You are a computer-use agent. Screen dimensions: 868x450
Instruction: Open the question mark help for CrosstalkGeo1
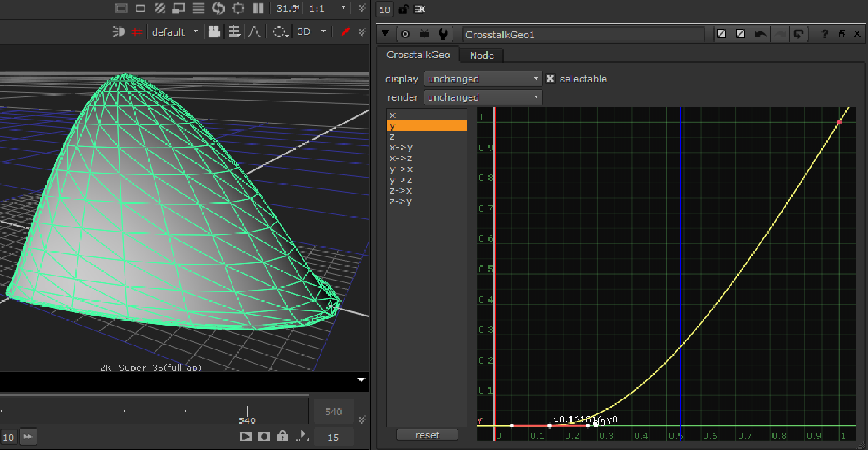tap(825, 34)
